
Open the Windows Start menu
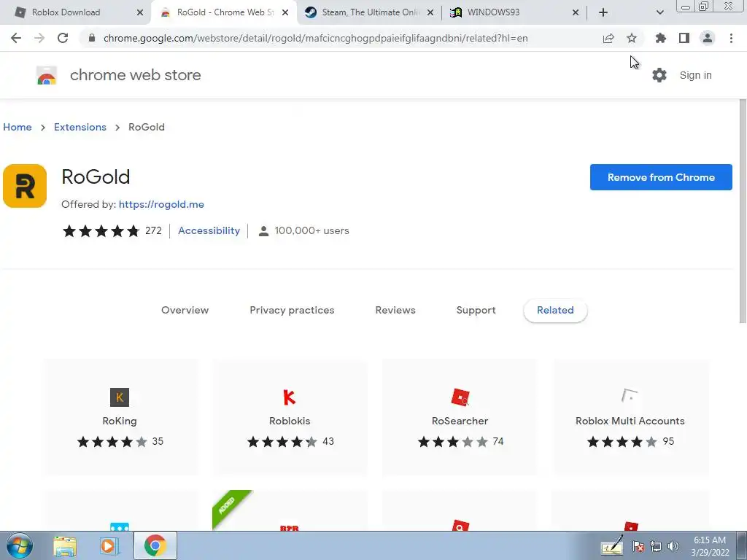20,545
